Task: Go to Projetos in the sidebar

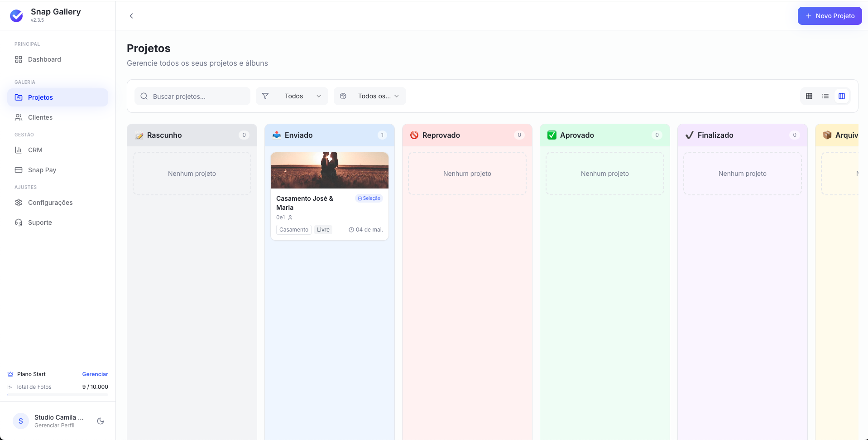Action: 58,97
